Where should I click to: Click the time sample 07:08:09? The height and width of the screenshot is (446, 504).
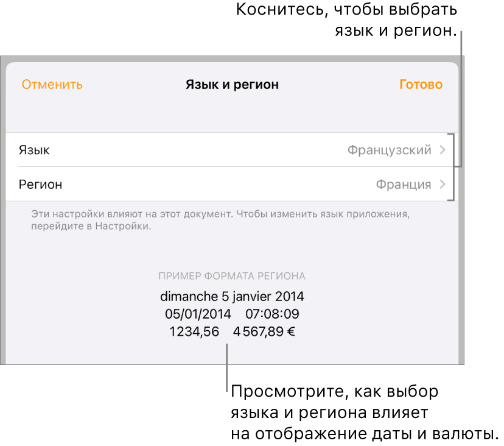pos(272,314)
